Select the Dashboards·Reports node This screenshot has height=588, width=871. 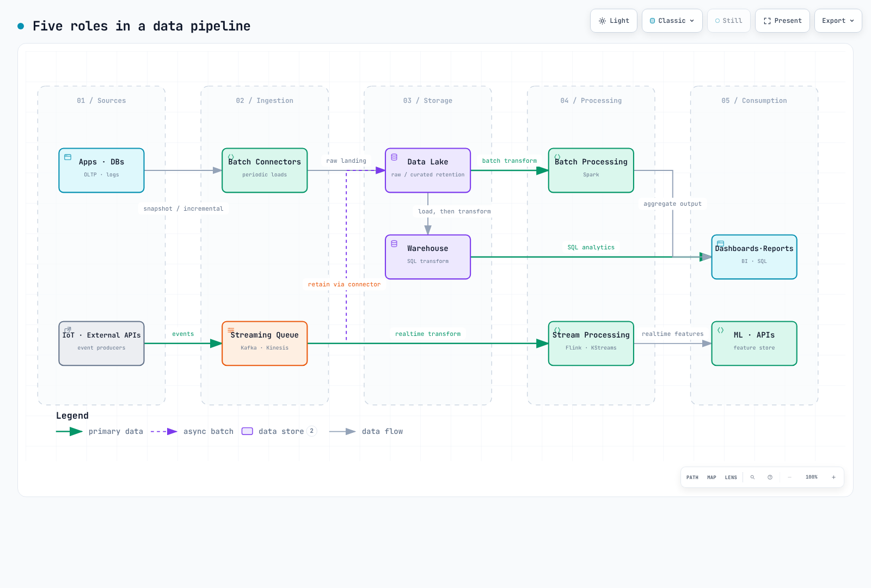[x=755, y=257]
